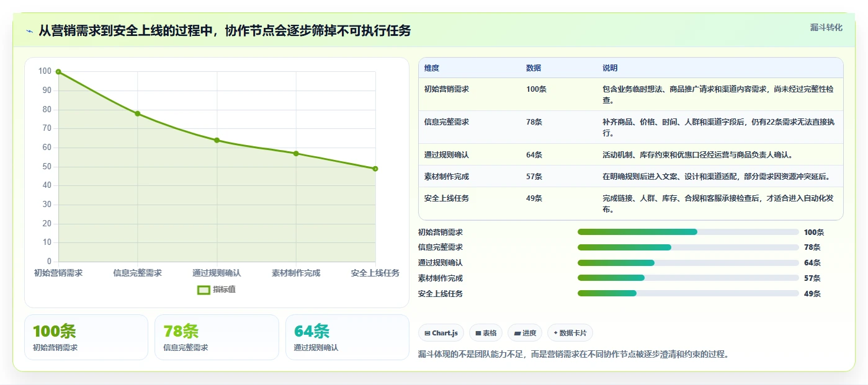
Task: Click the lightning icon beside the title
Action: coord(30,31)
